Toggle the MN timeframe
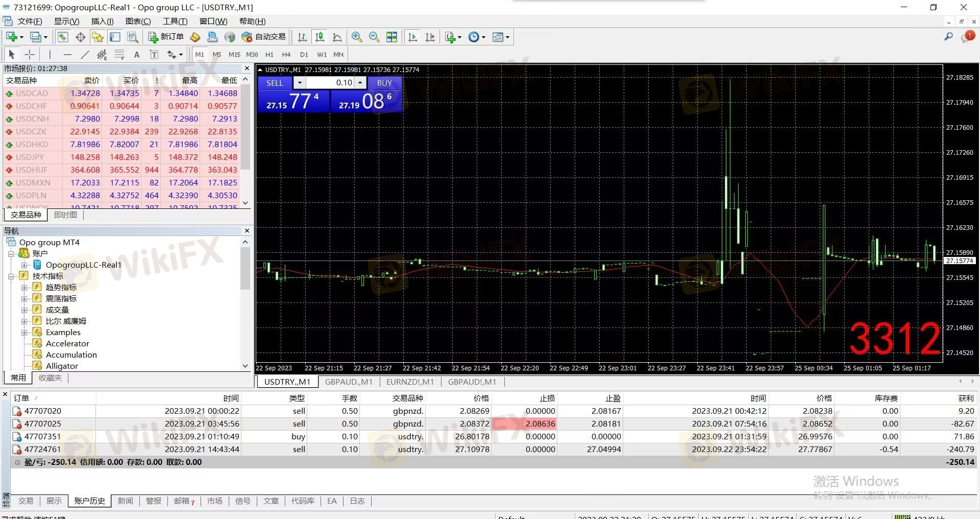 [x=338, y=54]
